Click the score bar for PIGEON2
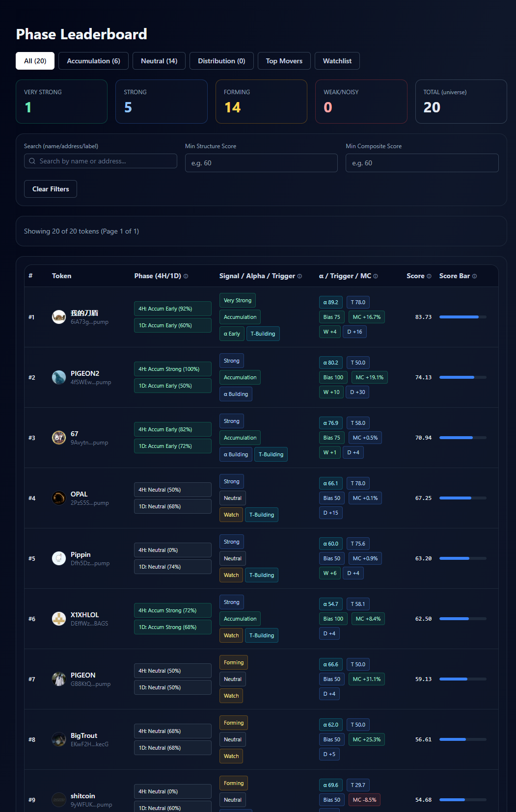This screenshot has height=812, width=516. click(x=463, y=377)
